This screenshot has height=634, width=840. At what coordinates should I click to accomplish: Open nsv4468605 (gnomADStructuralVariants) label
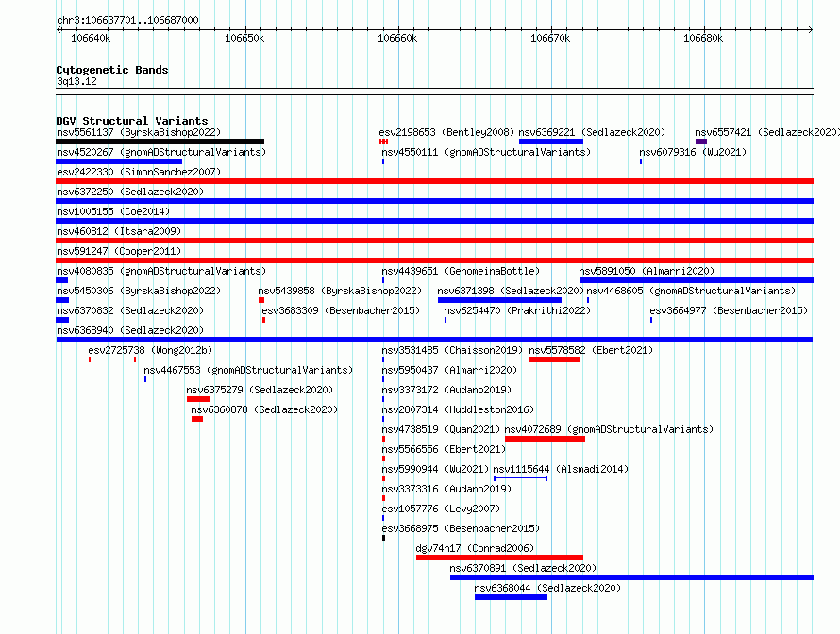pyautogui.click(x=691, y=291)
